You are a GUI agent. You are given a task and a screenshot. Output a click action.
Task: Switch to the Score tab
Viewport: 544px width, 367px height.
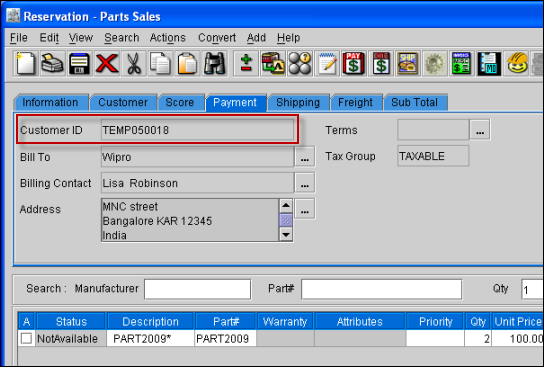pyautogui.click(x=180, y=103)
